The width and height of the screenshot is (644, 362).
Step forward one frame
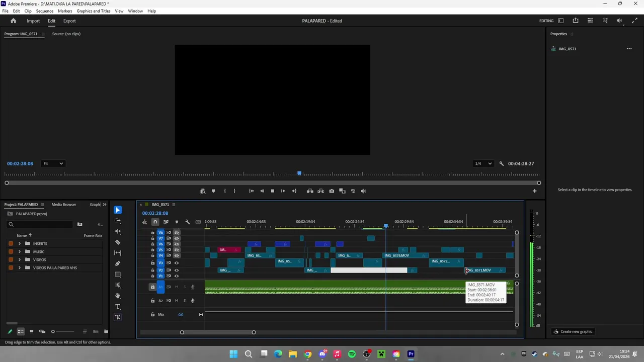click(283, 191)
